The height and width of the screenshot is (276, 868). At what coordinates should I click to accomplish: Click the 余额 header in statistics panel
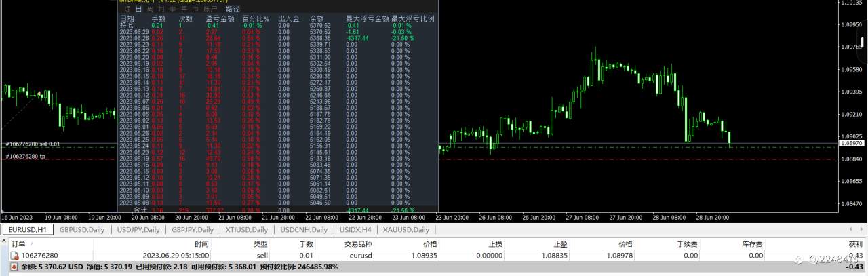tap(317, 19)
